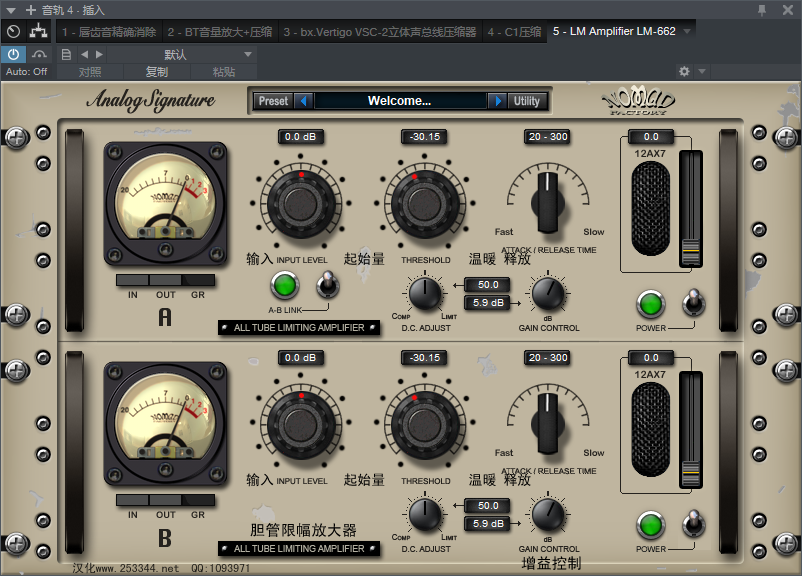The height and width of the screenshot is (576, 802).
Task: Set channel B meter to GR
Action: [x=198, y=500]
